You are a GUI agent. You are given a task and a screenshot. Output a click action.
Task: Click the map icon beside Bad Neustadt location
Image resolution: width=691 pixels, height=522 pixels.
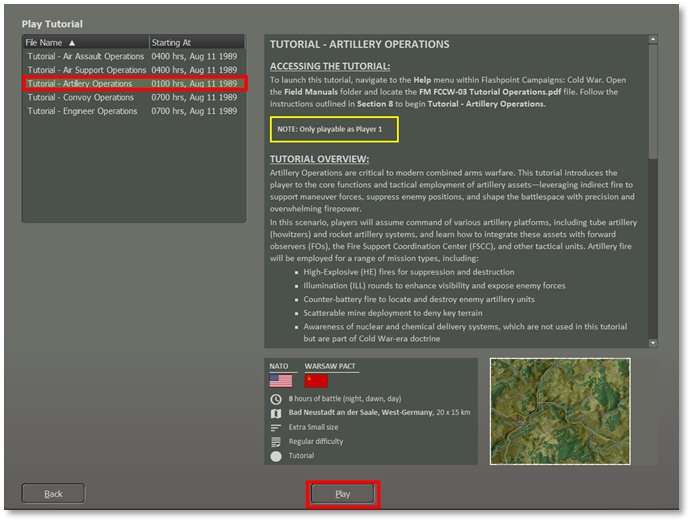coord(276,413)
